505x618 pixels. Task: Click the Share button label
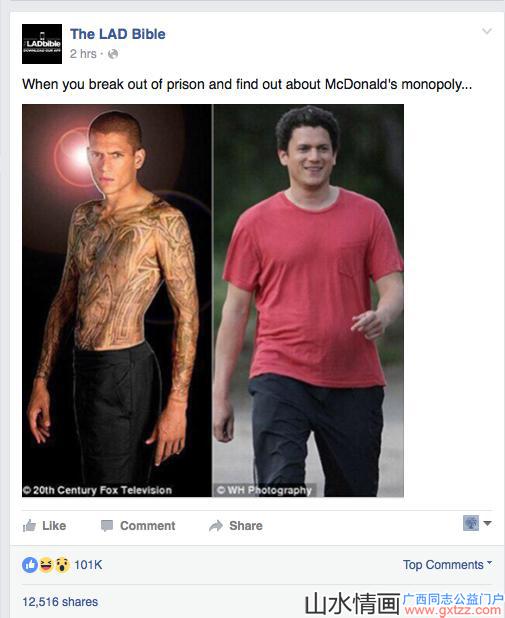point(246,526)
